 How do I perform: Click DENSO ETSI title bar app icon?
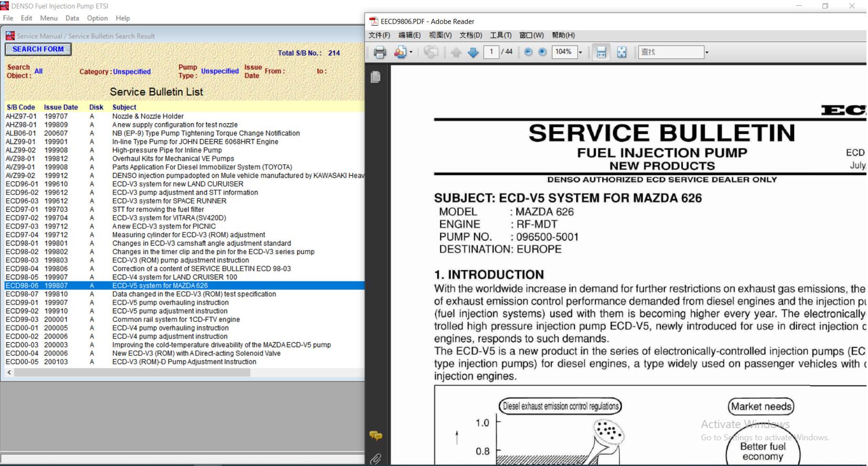pos(5,6)
